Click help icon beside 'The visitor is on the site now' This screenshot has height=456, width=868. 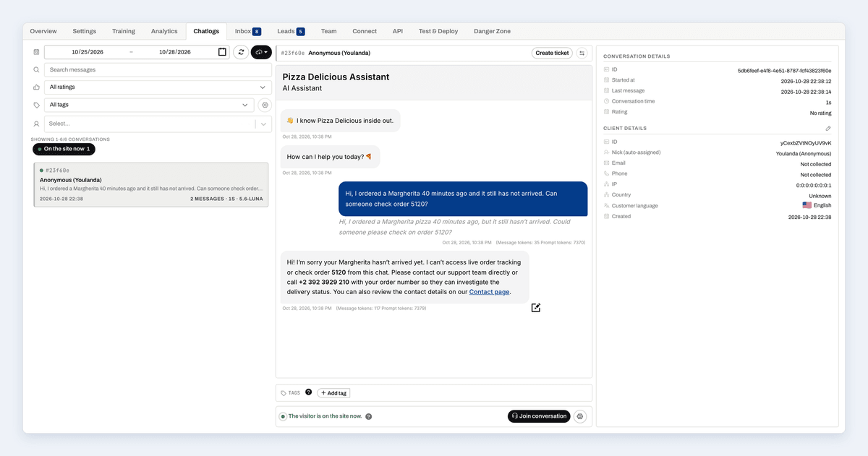pos(369,417)
